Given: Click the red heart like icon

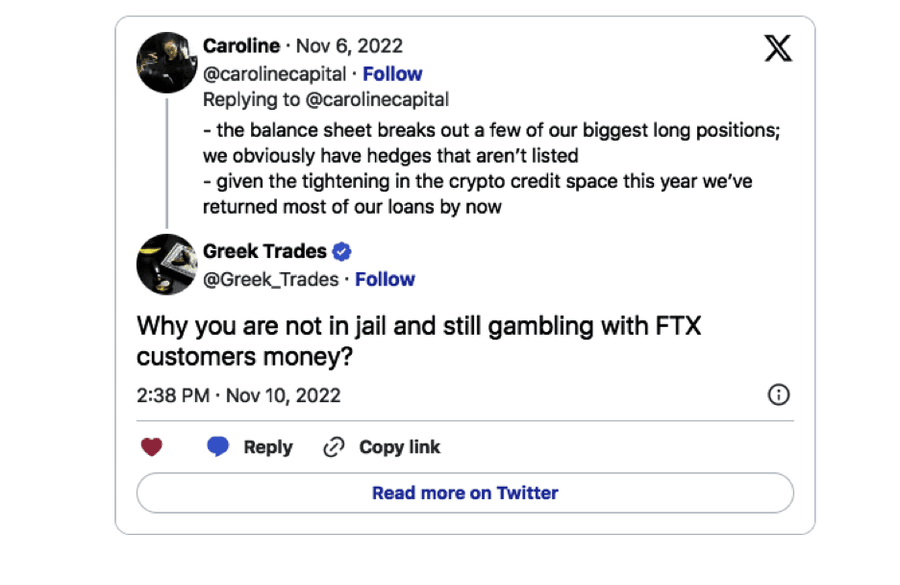Looking at the screenshot, I should click(x=151, y=446).
